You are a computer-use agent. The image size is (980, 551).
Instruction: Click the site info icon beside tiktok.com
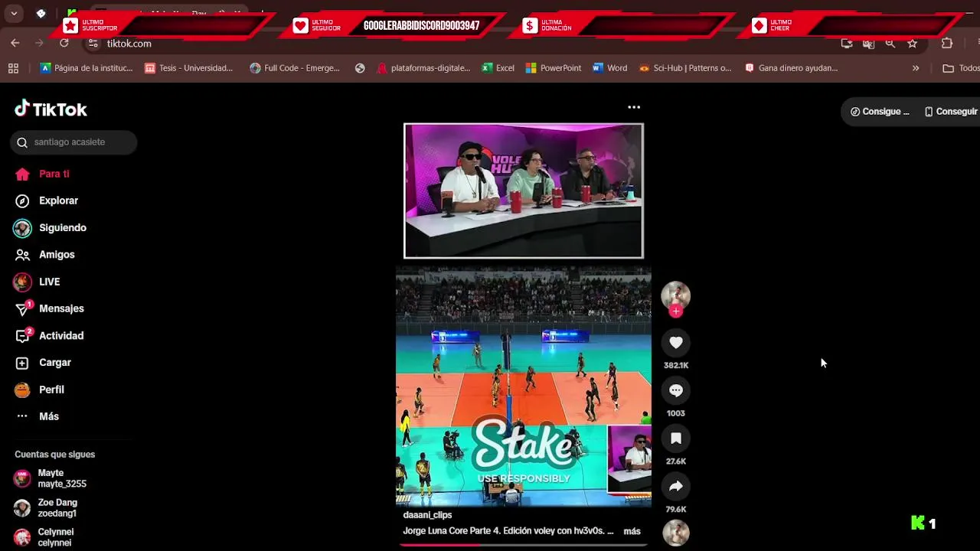93,44
